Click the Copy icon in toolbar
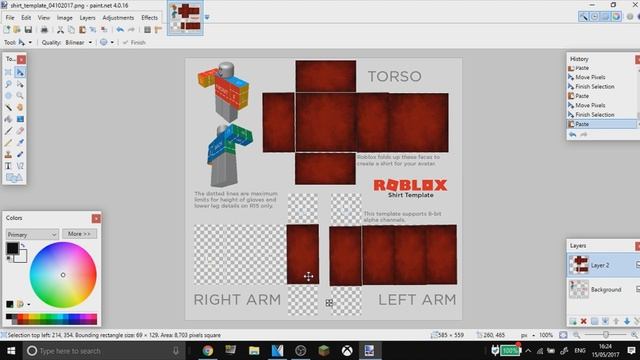The image size is (640, 360). 71,30
